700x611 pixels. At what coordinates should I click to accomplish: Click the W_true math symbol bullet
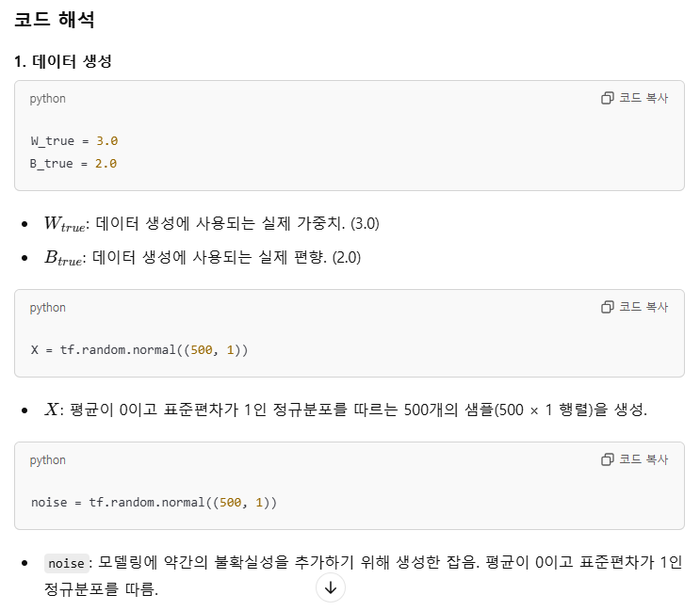tap(64, 223)
